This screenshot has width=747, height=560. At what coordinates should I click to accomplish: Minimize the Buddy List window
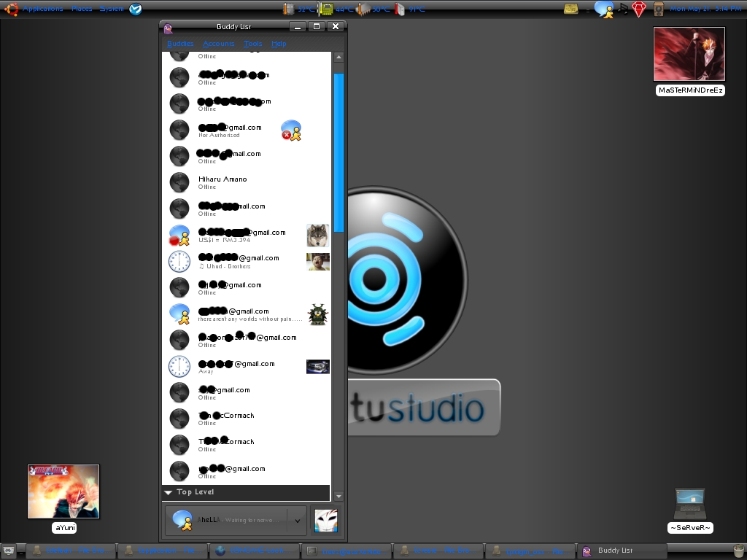click(x=298, y=27)
